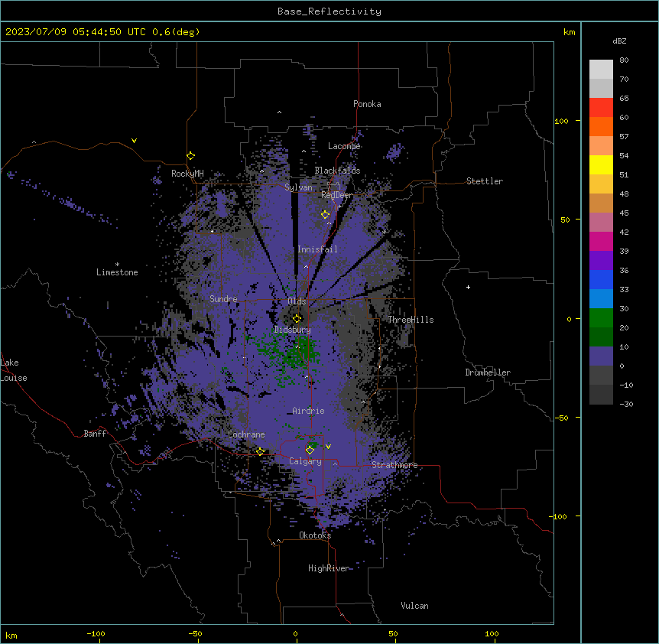Select the yellow diamond marker above Calgary label

coord(310,450)
